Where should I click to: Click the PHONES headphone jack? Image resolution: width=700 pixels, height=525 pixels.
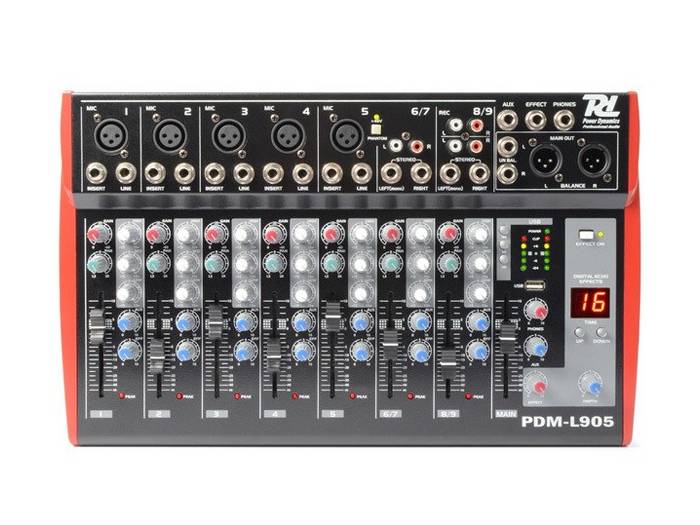click(565, 119)
